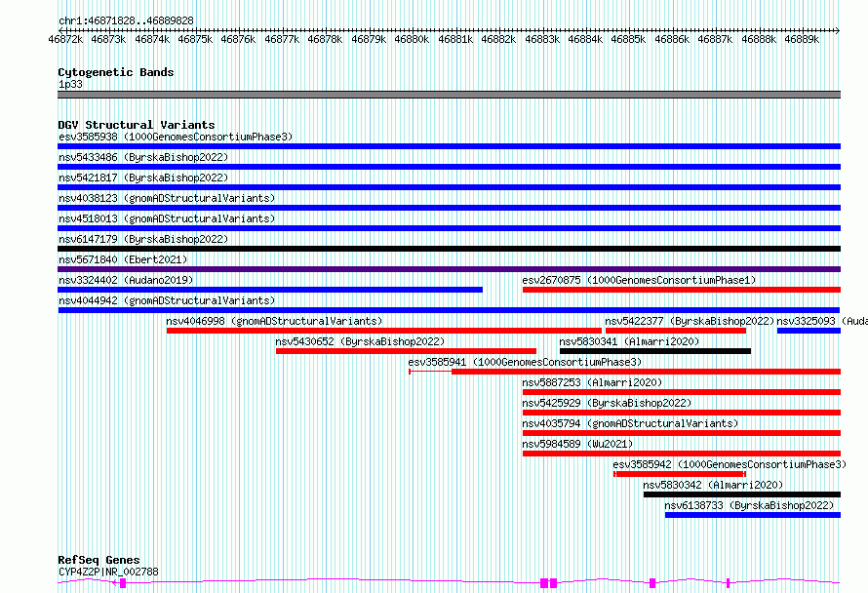Click the CYP4Z2P|NR_002788 gene label

coord(108,572)
